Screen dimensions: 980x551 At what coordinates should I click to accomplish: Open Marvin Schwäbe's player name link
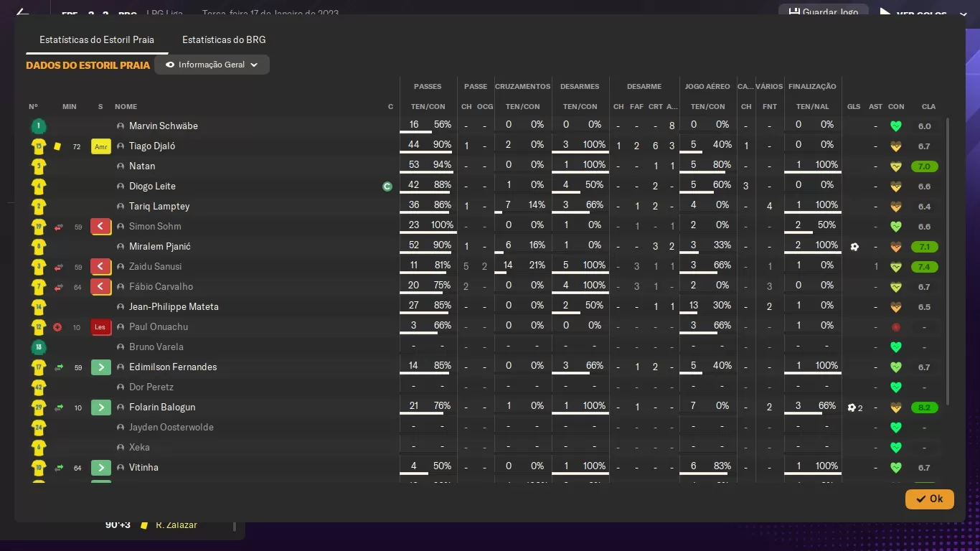[163, 126]
